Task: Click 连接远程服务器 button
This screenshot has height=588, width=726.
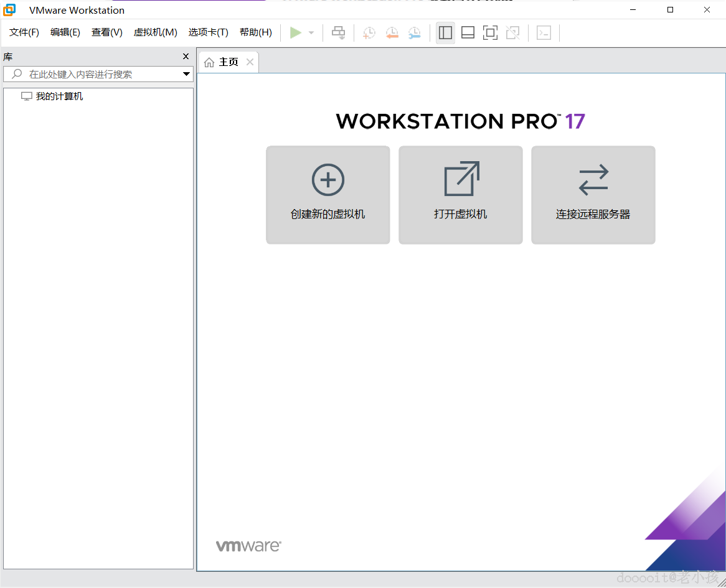Action: (x=593, y=195)
